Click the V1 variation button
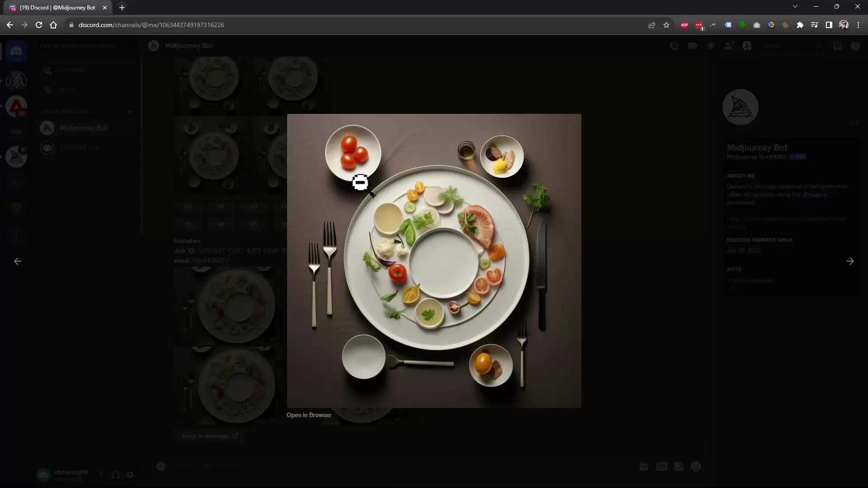This screenshot has height=488, width=868. (x=188, y=224)
